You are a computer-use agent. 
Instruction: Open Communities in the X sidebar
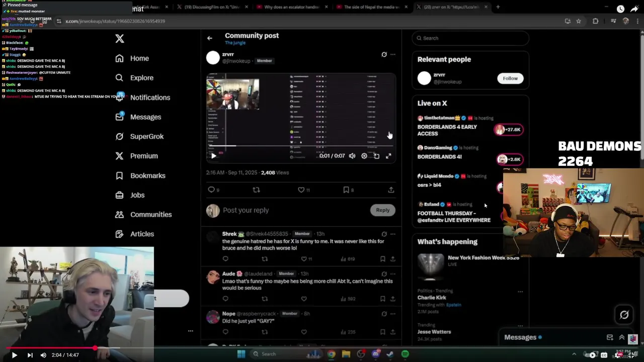click(143, 215)
